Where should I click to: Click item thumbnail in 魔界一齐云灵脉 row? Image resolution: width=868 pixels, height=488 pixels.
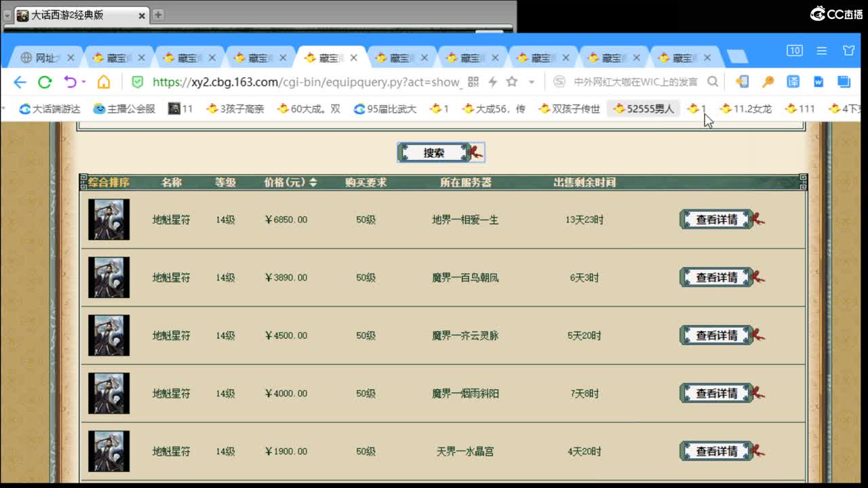click(108, 335)
